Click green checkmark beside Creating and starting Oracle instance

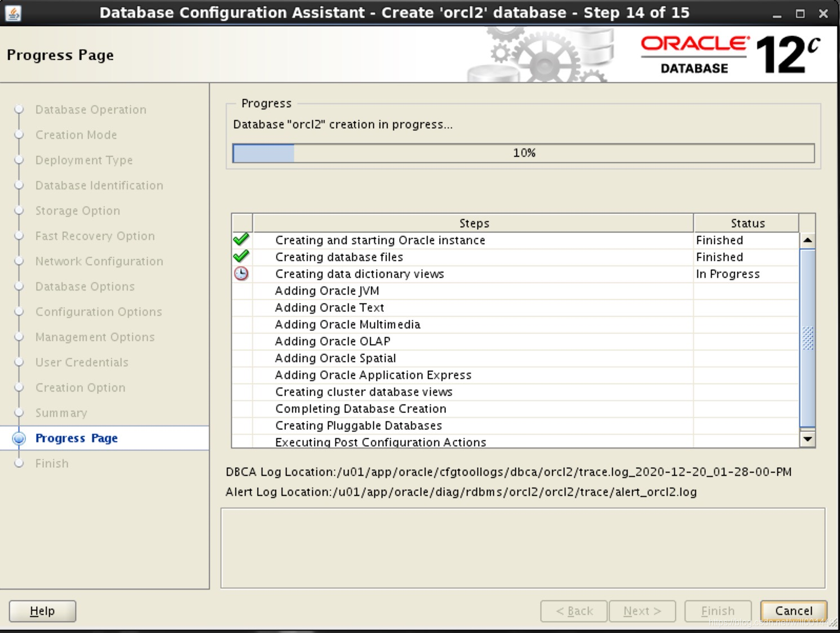pyautogui.click(x=241, y=240)
